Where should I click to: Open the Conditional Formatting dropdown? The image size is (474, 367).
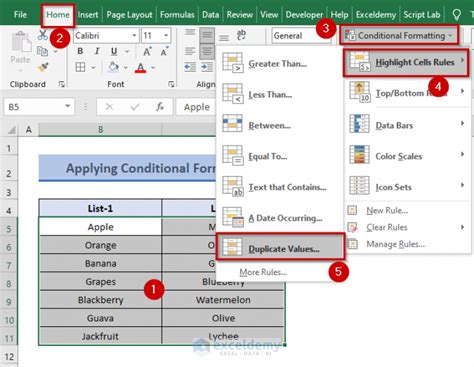(x=399, y=35)
